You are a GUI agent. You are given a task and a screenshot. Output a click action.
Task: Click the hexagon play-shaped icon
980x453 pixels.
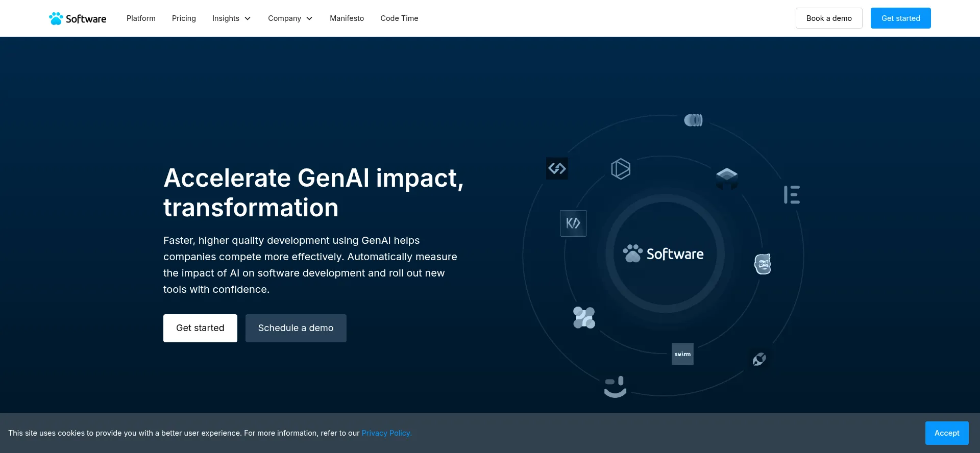tap(621, 169)
